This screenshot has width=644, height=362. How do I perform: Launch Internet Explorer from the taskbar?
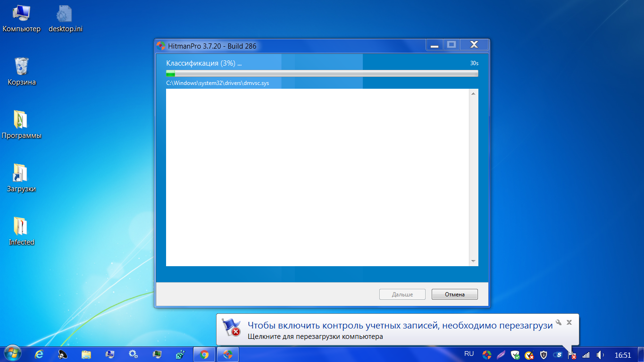pyautogui.click(x=39, y=354)
